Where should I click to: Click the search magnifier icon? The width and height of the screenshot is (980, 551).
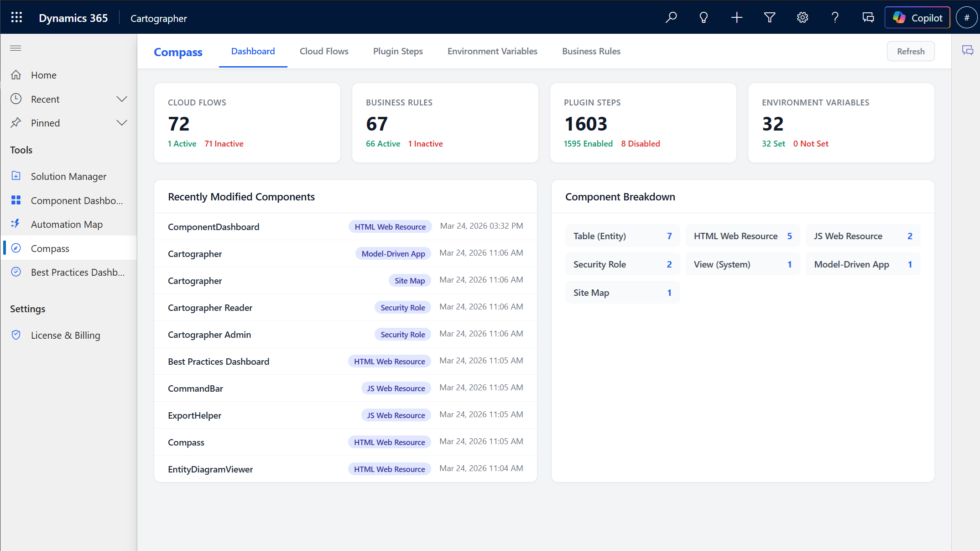[671, 17]
